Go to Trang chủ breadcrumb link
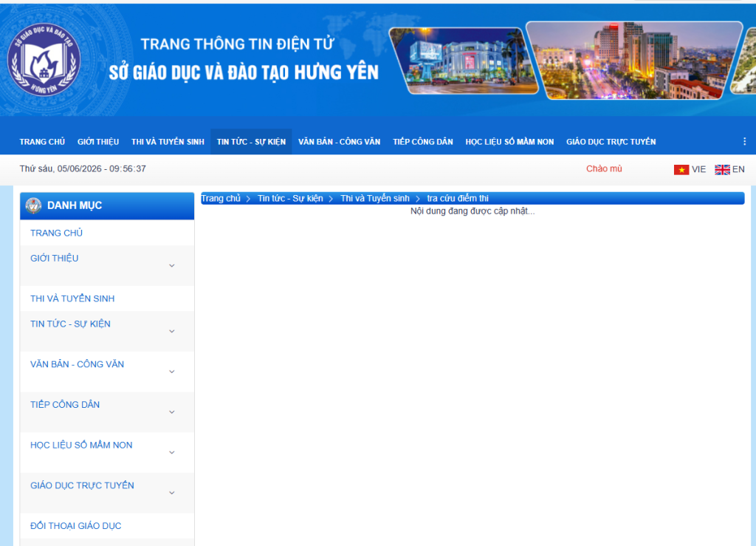 (x=220, y=198)
